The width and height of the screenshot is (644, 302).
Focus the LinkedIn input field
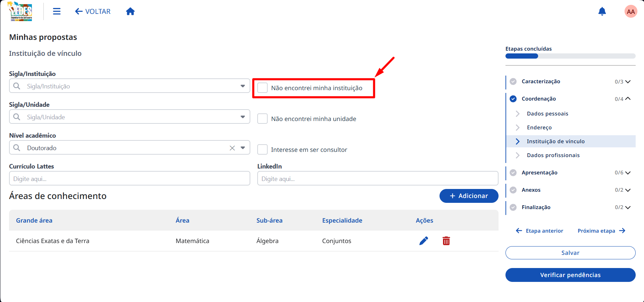point(378,178)
